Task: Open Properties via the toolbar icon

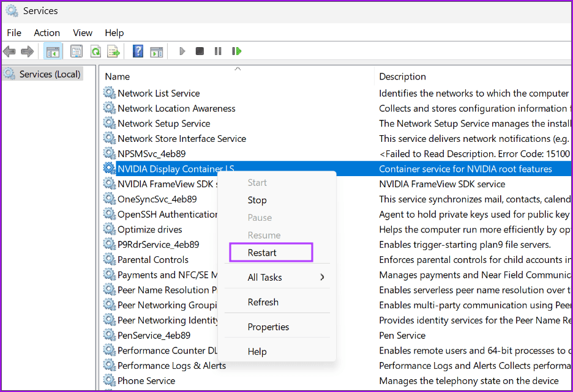Action: [77, 51]
